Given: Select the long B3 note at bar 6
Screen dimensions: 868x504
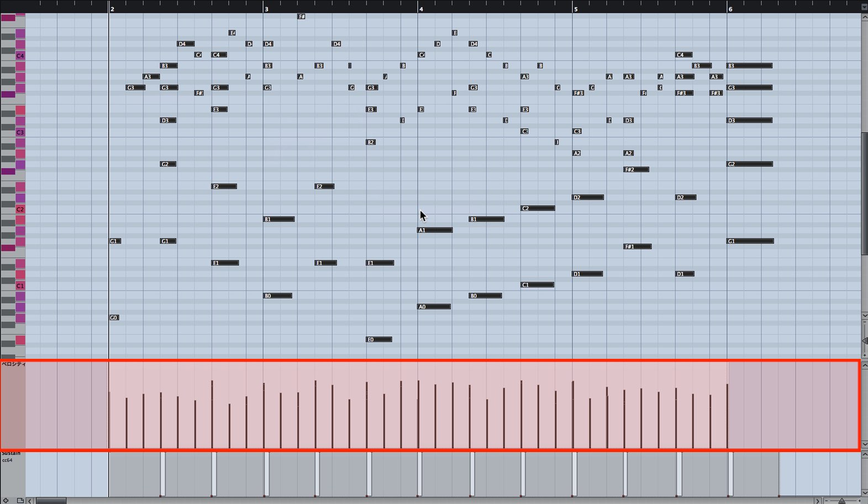Looking at the screenshot, I should [750, 66].
